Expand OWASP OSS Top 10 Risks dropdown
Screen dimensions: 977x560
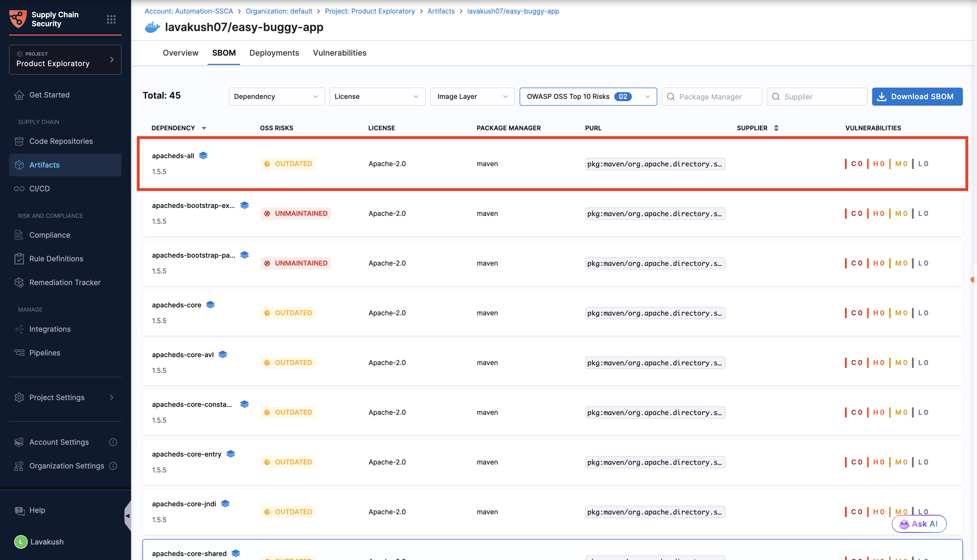click(588, 97)
